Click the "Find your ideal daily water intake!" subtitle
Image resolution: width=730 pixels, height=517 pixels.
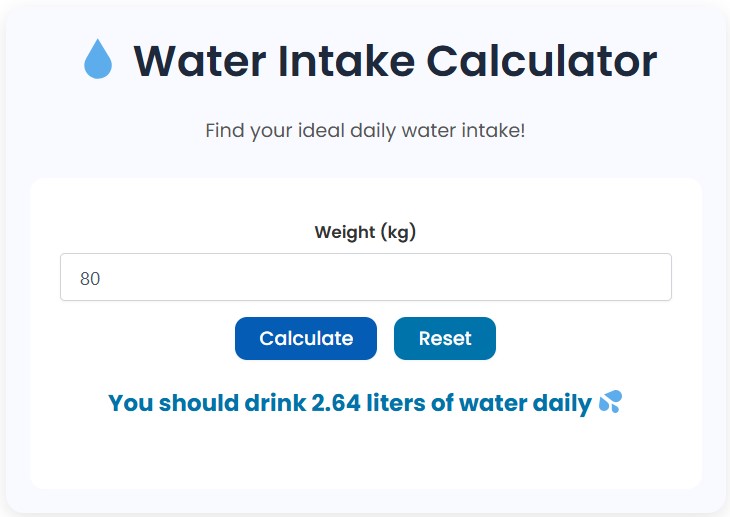[365, 131]
